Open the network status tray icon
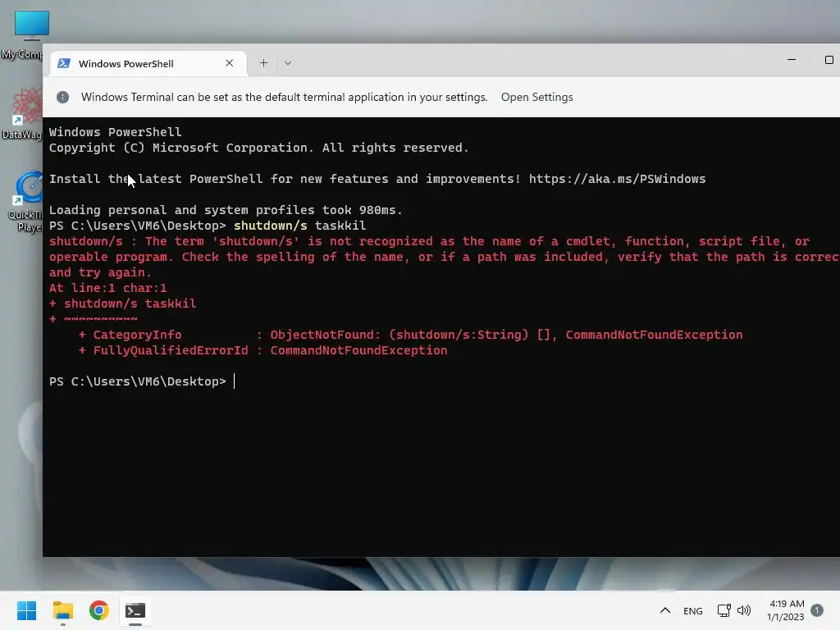The height and width of the screenshot is (630, 840). 724,610
